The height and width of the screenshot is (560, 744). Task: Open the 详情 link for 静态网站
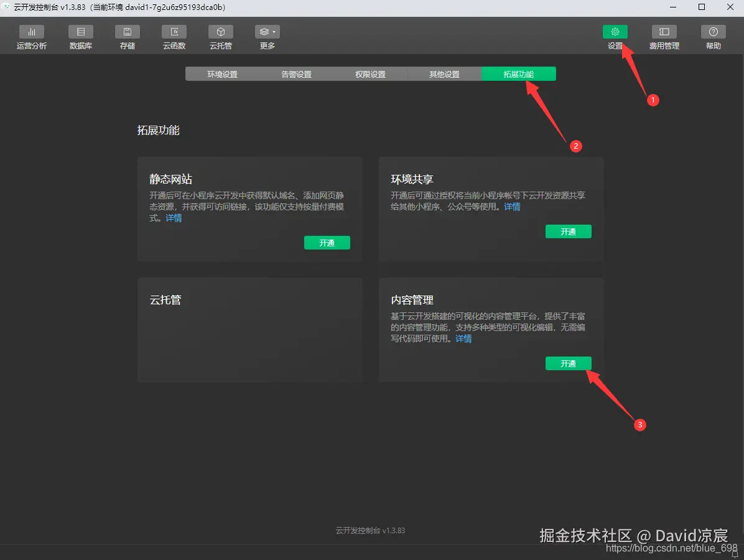pyautogui.click(x=173, y=218)
